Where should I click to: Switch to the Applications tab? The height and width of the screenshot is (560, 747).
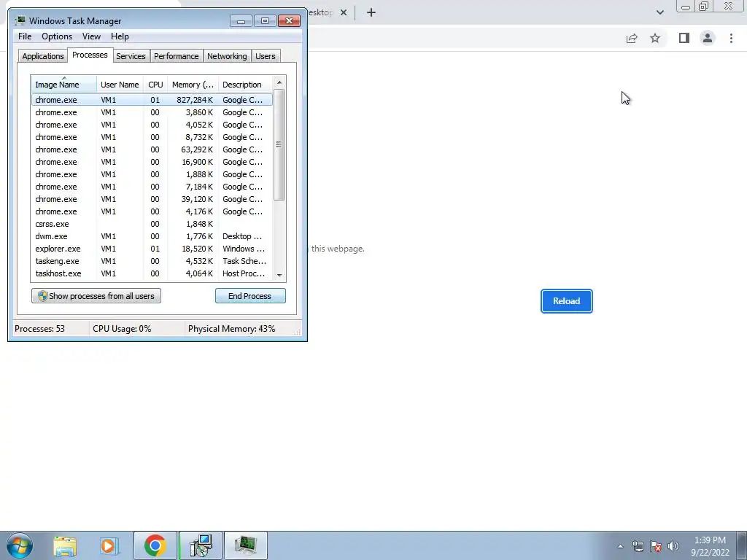(x=43, y=56)
